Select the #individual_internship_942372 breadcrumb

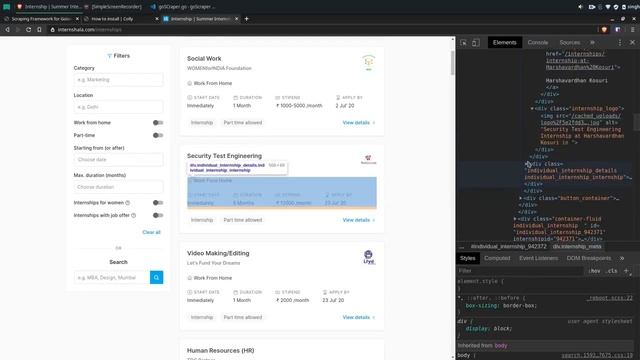508,247
